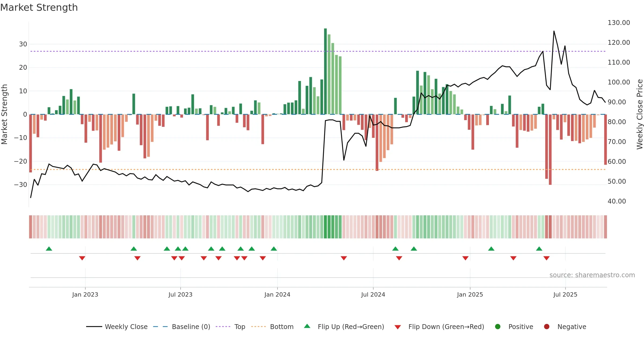The width and height of the screenshot is (644, 362).
Task: Click the red Negative circle legend icon
Action: [x=547, y=327]
